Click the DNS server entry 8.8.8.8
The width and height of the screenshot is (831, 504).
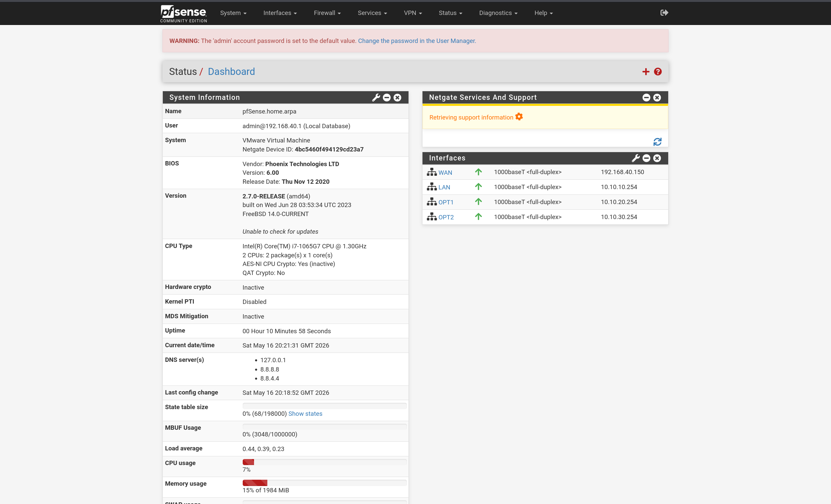pyautogui.click(x=269, y=369)
